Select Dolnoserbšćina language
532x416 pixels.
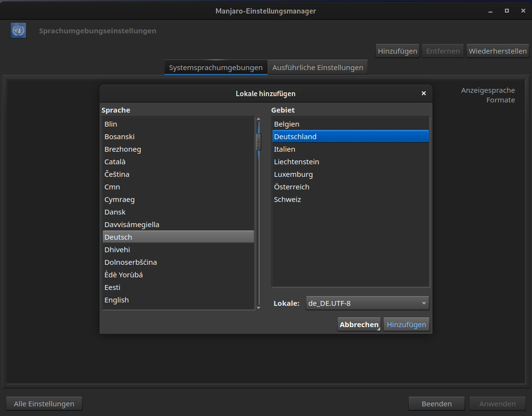click(178, 262)
